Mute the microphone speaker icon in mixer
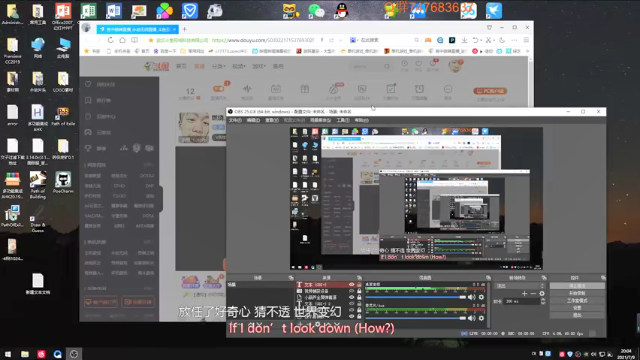 [x=471, y=318]
